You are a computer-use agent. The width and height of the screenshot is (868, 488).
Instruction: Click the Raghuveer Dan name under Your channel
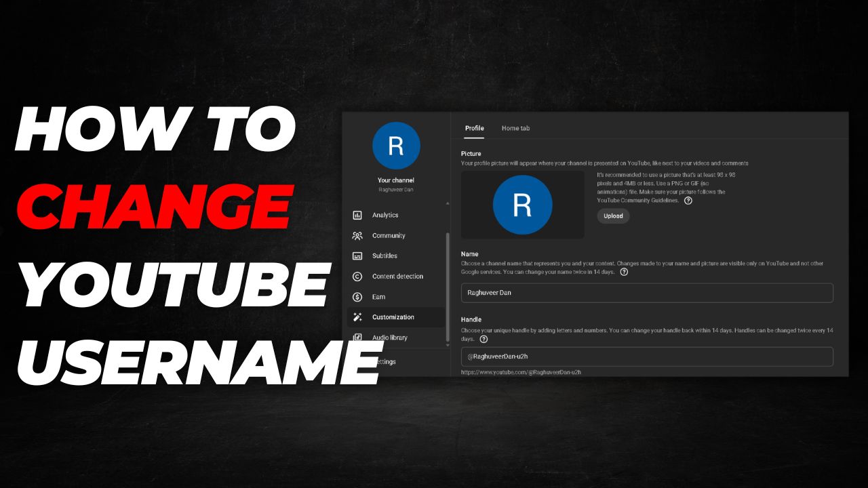[396, 190]
